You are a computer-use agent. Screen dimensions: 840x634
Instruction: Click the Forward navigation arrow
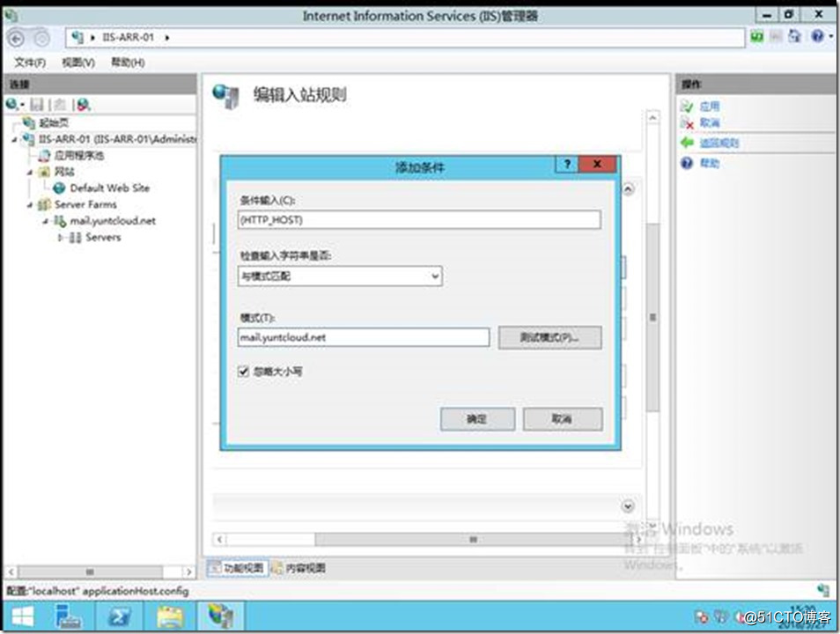[x=41, y=39]
